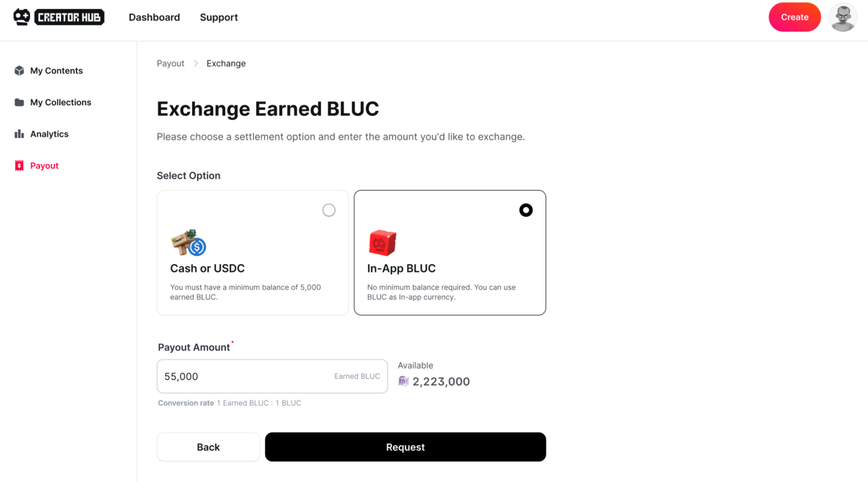Select the Cash or USDC radio button
This screenshot has width=868, height=482.
pyautogui.click(x=329, y=210)
